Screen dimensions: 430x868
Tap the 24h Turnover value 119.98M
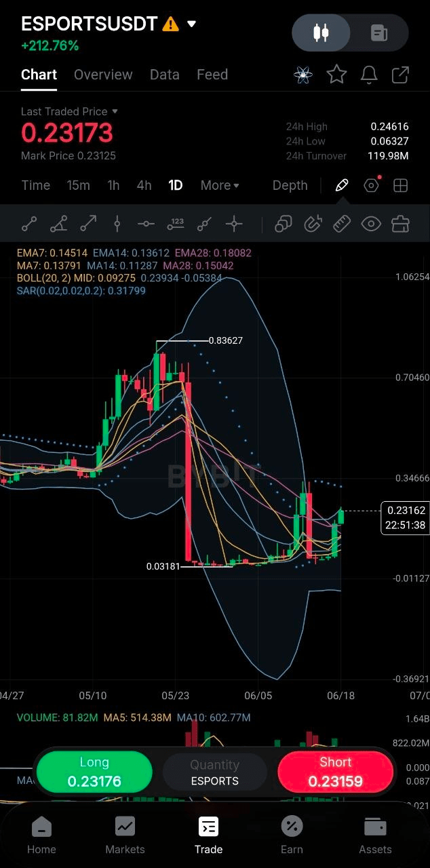point(388,156)
